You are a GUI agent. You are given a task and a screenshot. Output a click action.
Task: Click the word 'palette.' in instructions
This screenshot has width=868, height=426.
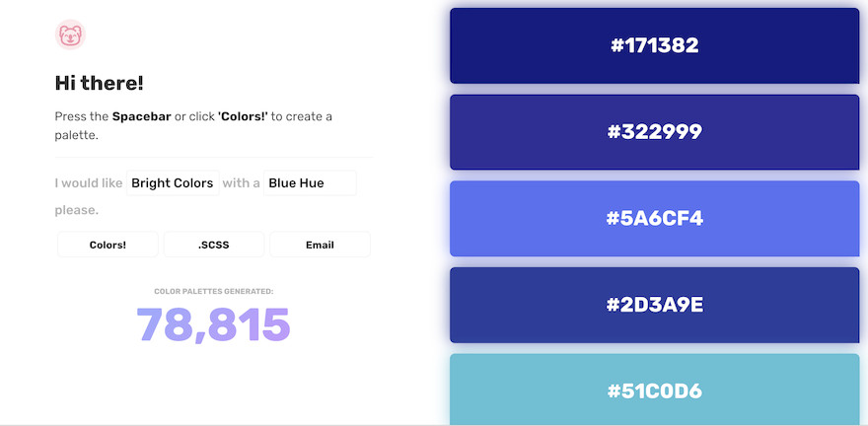(x=76, y=135)
